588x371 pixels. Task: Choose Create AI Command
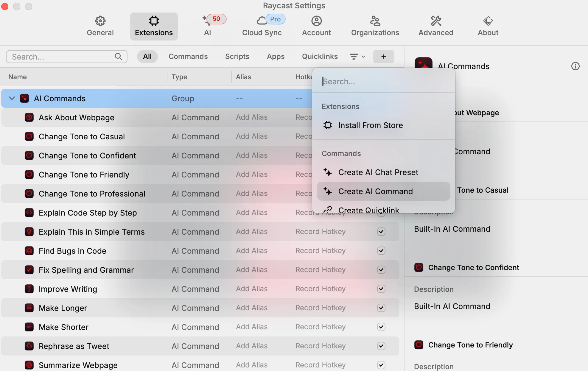point(384,191)
